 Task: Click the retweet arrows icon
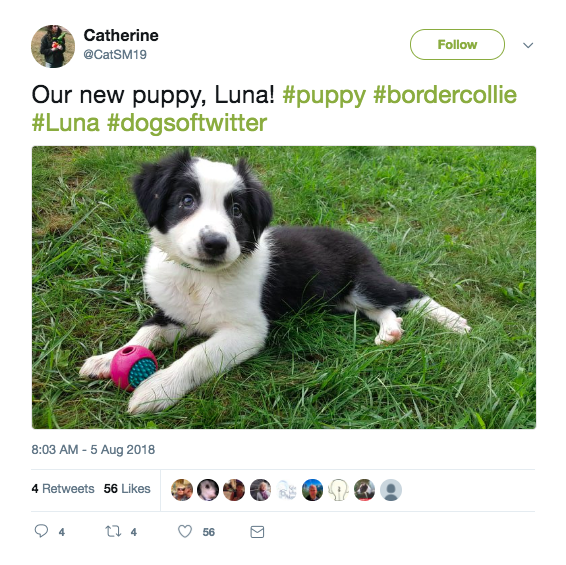click(113, 531)
